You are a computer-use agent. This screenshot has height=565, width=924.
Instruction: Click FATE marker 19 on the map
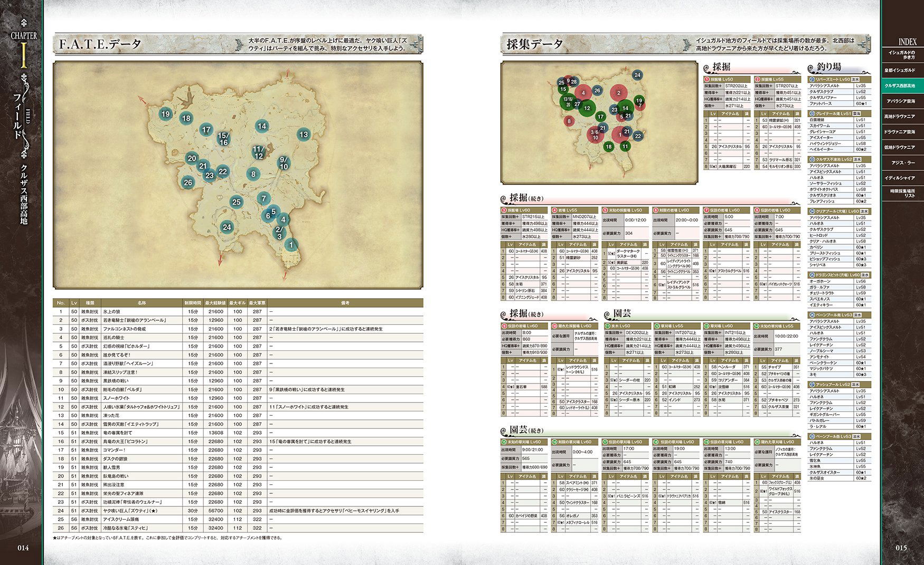pos(165,114)
